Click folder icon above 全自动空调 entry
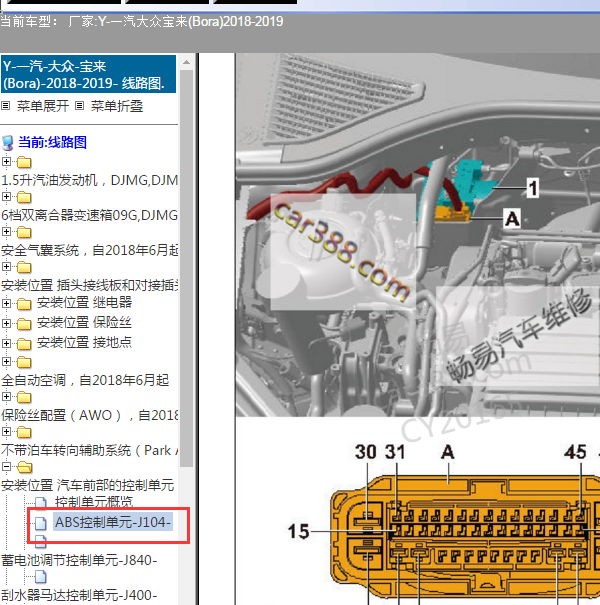The height and width of the screenshot is (605, 600). (x=24, y=362)
